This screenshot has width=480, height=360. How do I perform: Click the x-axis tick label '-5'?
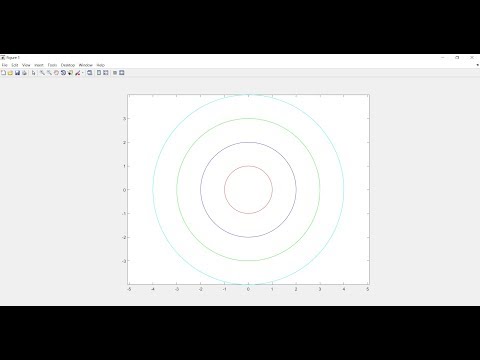(x=129, y=289)
